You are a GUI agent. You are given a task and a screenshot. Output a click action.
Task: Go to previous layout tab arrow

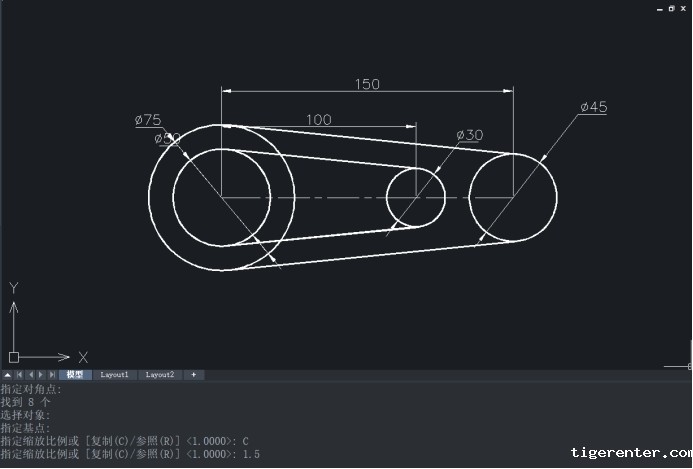(29, 375)
